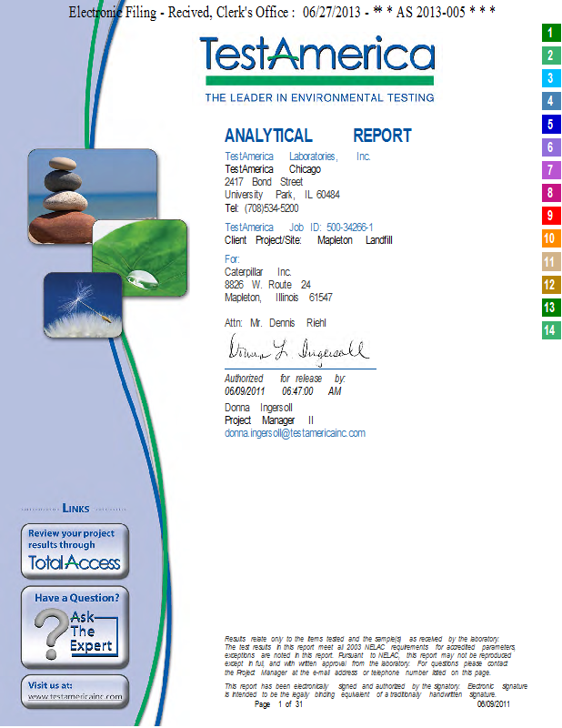The image size is (562, 728).
Task: Click Donna Ingersoll's signature
Action: (x=299, y=349)
